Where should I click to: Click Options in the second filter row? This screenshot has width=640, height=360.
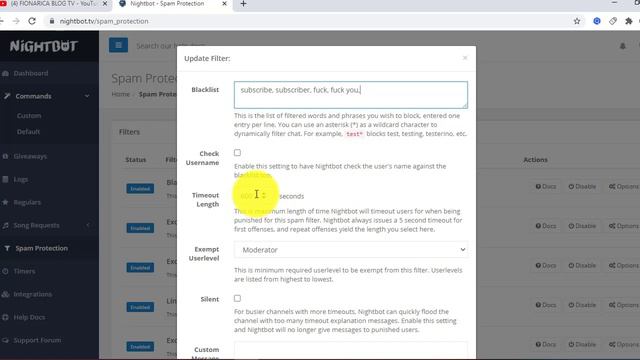[x=624, y=226]
